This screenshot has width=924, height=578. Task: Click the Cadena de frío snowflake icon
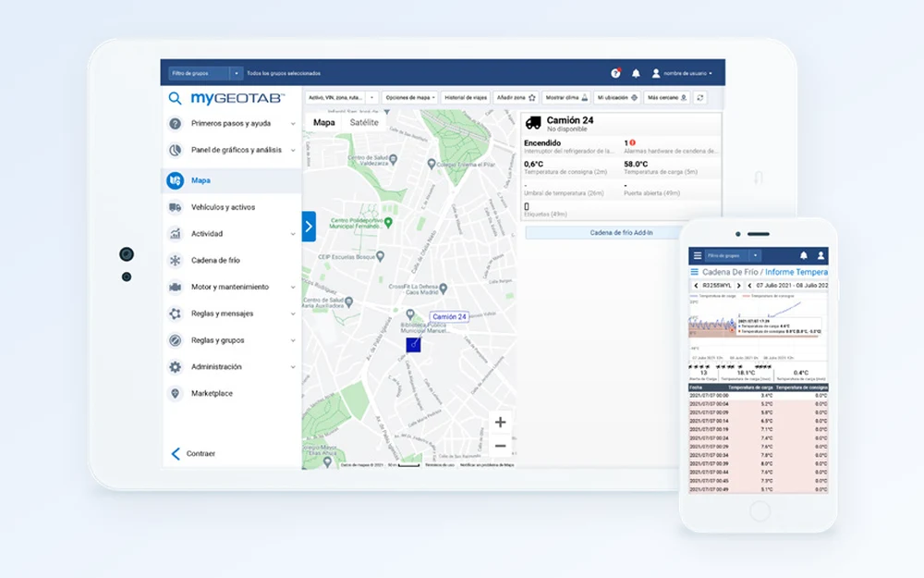[175, 260]
